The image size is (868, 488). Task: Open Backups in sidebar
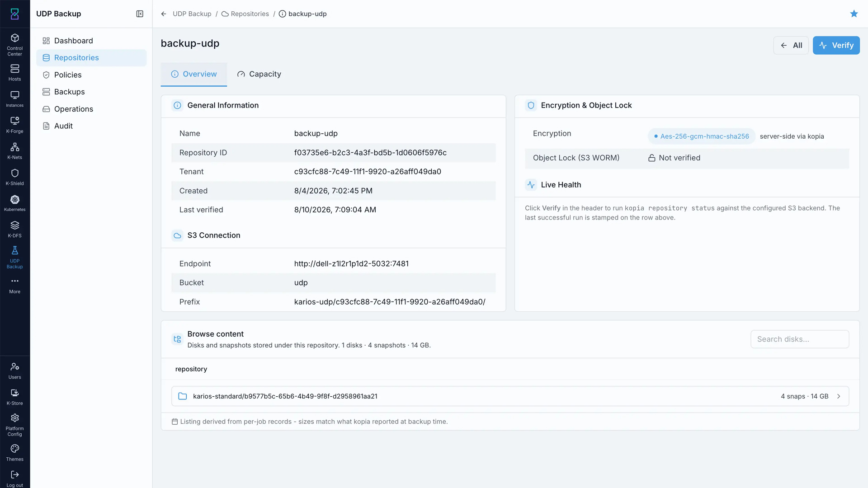tap(91, 92)
